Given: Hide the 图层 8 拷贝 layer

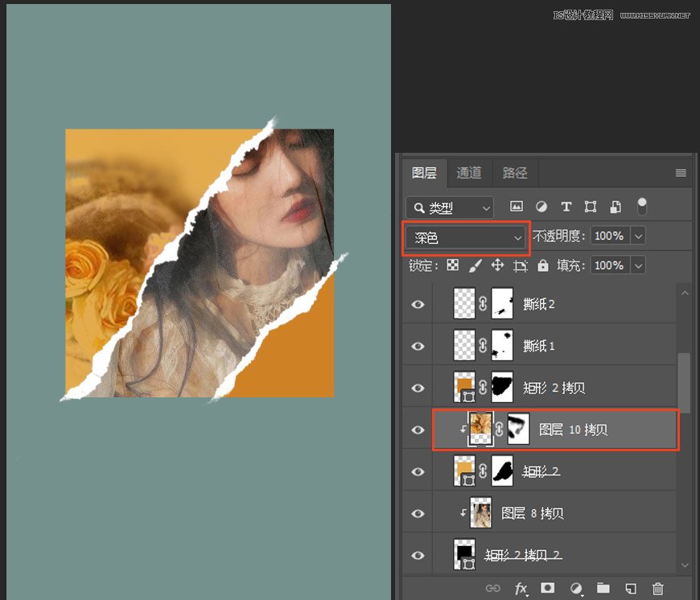Looking at the screenshot, I should tap(417, 512).
